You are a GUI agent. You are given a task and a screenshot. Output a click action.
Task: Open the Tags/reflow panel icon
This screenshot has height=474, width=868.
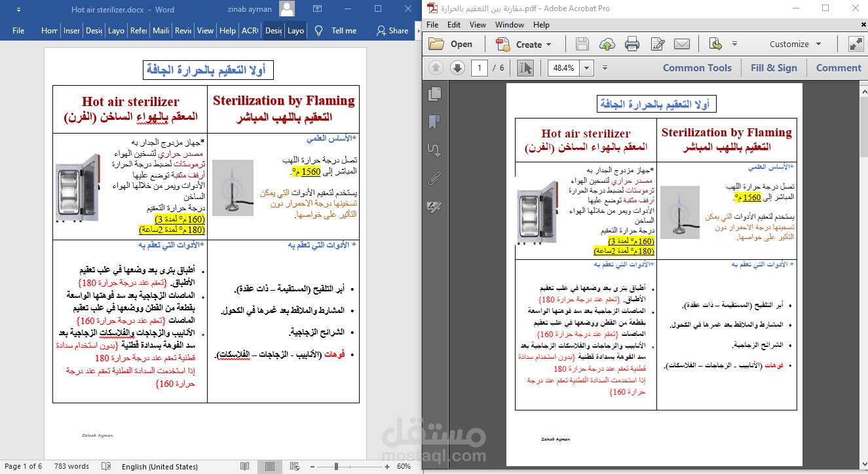434,150
